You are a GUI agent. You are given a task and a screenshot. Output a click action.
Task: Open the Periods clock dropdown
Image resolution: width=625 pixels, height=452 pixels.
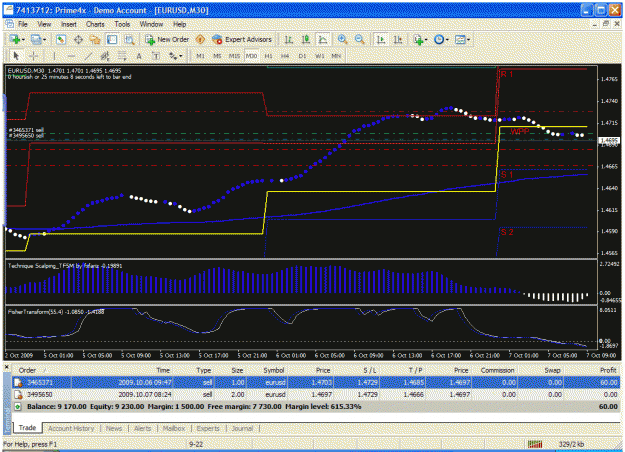tap(441, 39)
